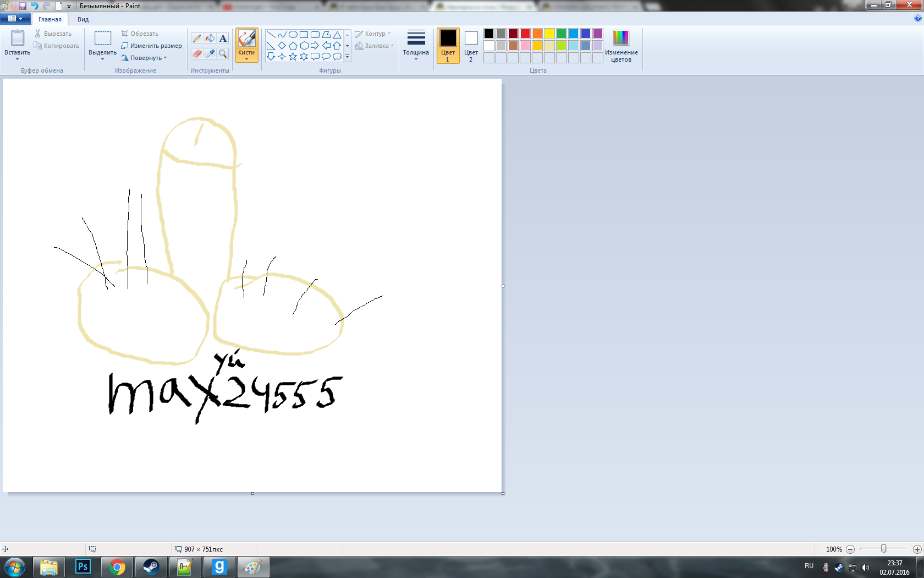
Task: Choose the Oval shape
Action: (293, 35)
